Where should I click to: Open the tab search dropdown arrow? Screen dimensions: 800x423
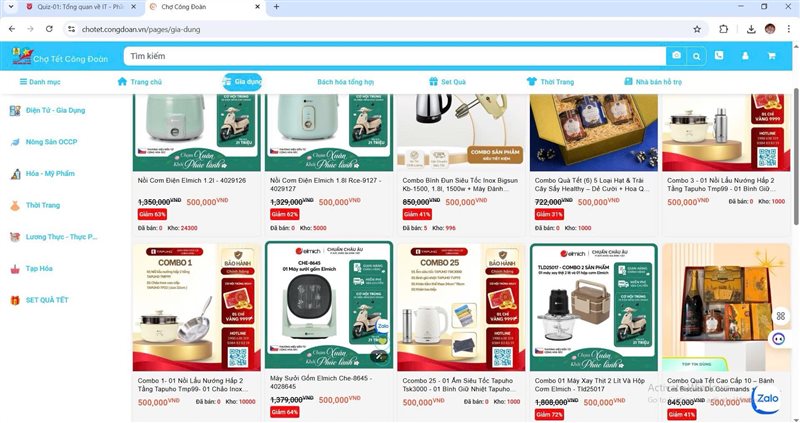10,7
